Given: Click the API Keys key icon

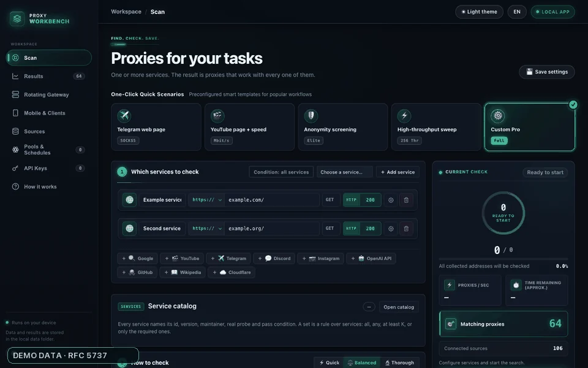Looking at the screenshot, I should point(15,168).
